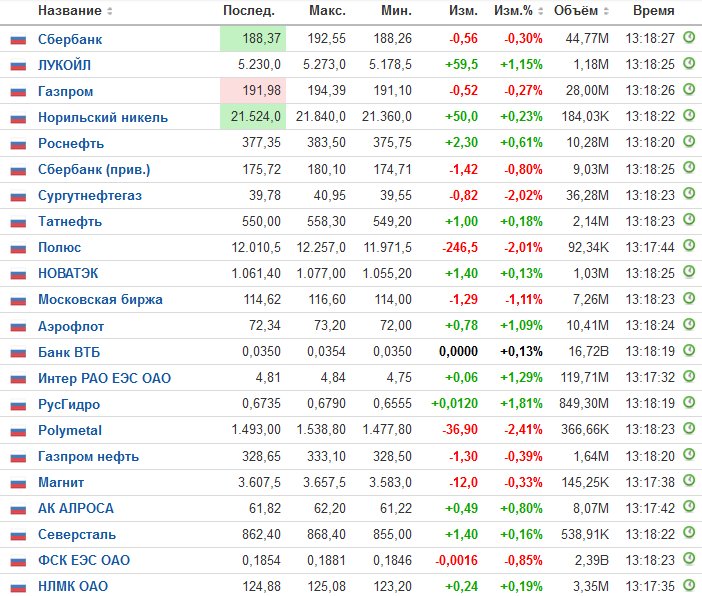The width and height of the screenshot is (702, 596).
Task: Click the Russian flag icon beside Аэрофлот
Action: (x=18, y=327)
